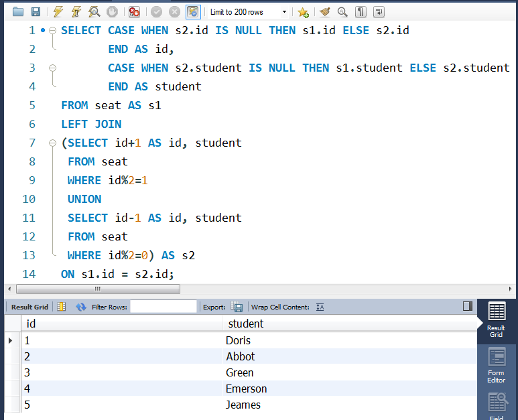Viewport: 518px width, 420px height.
Task: Open find panel with magnifier icon
Action: [x=342, y=12]
